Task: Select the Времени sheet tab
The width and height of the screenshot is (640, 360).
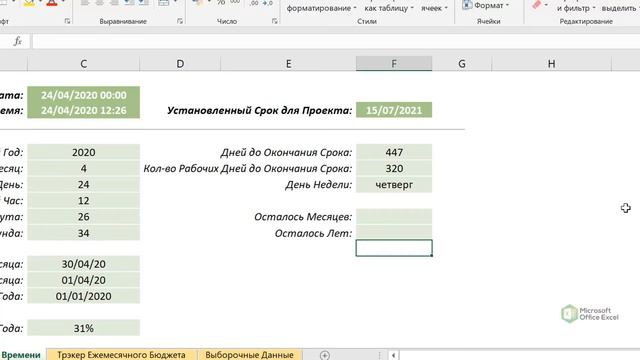Action: 21,355
